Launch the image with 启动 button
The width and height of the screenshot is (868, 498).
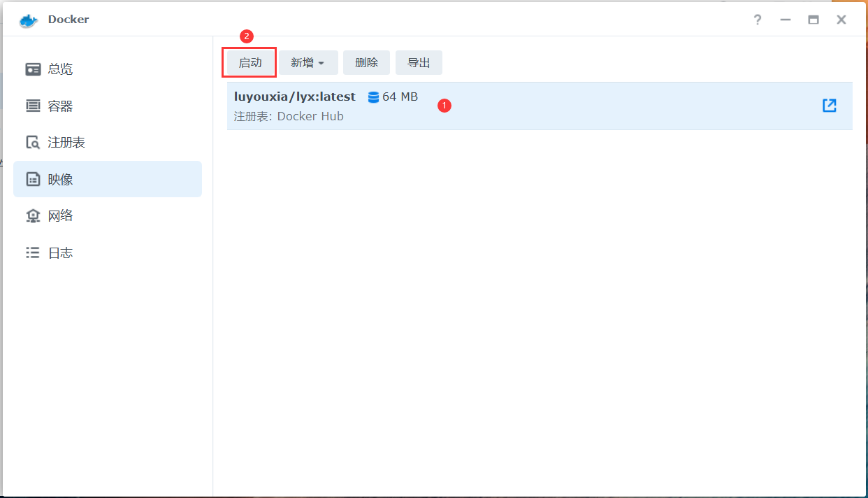[250, 62]
